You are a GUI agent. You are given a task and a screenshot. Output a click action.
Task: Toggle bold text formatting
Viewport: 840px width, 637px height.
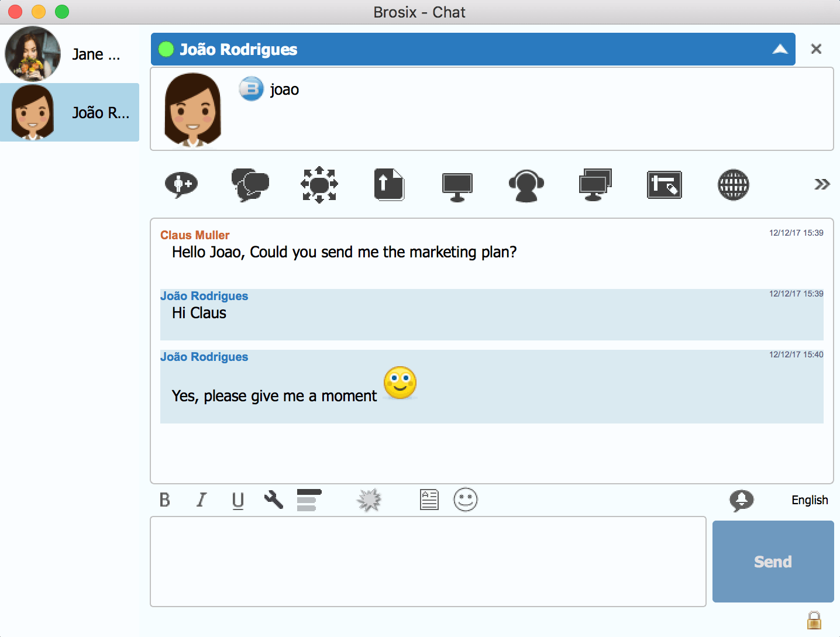click(165, 500)
